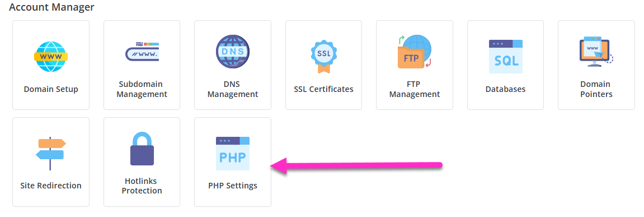Click the FTP Management label
The height and width of the screenshot is (217, 644).
coord(415,89)
